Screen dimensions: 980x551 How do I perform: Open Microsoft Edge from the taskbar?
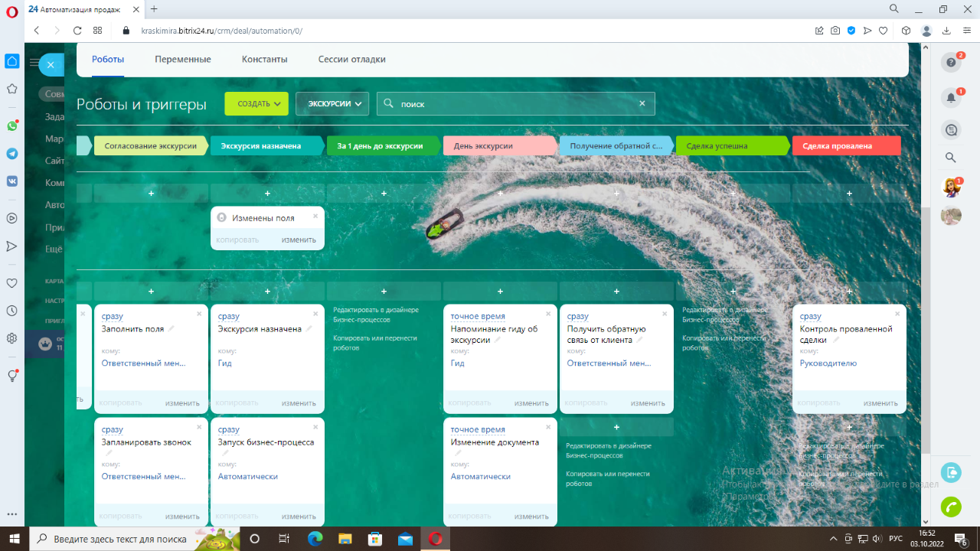(x=315, y=539)
